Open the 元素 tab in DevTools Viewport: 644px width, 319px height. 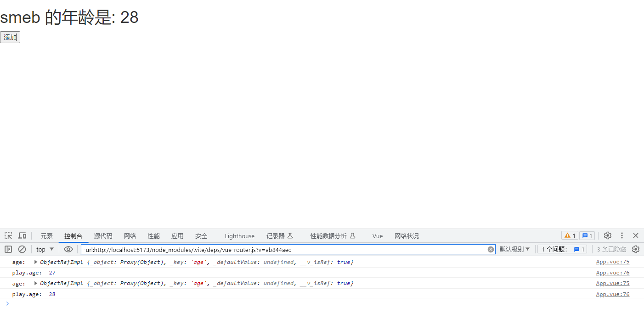pyautogui.click(x=46, y=236)
